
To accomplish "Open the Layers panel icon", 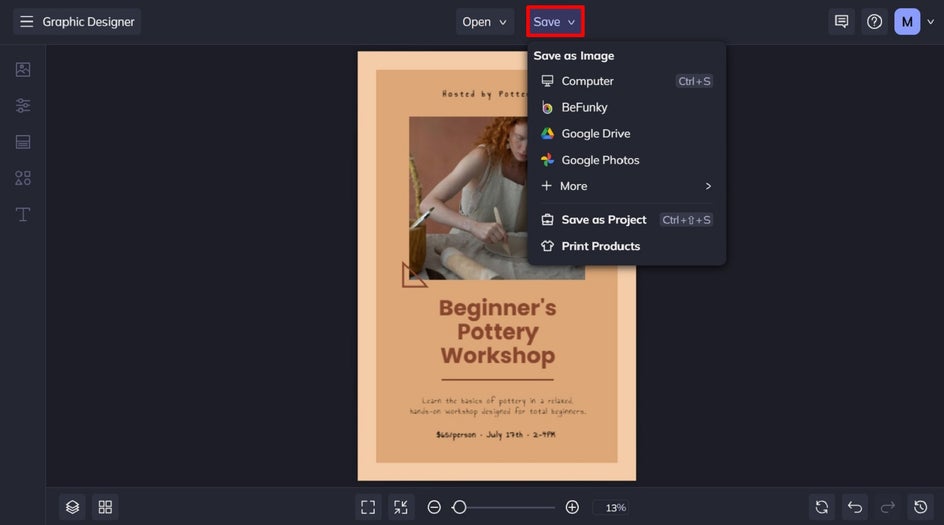I will tap(72, 507).
